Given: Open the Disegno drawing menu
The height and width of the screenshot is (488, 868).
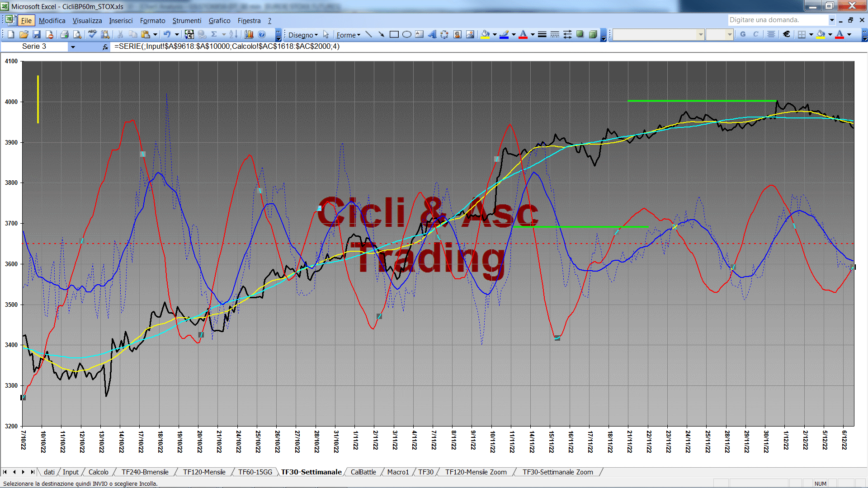Looking at the screenshot, I should coord(303,35).
